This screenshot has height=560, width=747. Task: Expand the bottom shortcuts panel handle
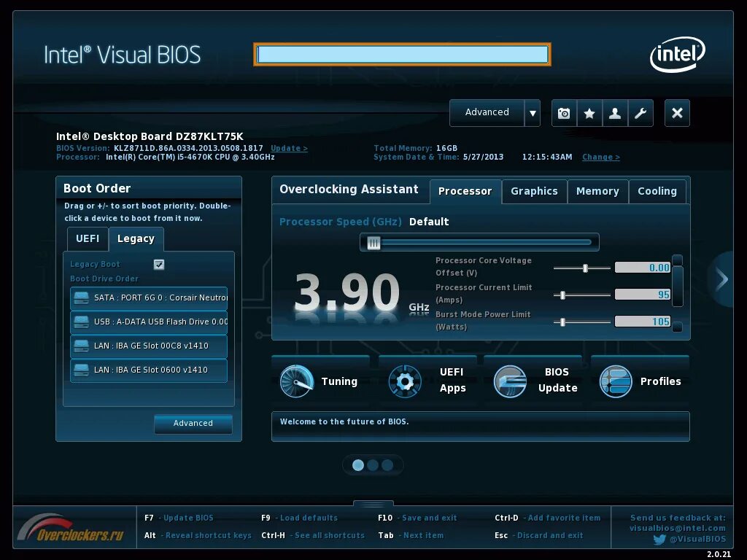click(373, 504)
